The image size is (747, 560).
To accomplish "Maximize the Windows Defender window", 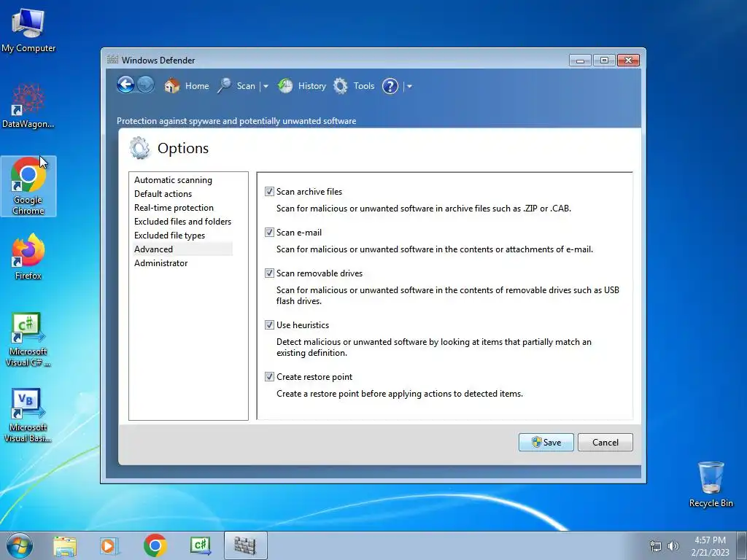I will coord(604,61).
